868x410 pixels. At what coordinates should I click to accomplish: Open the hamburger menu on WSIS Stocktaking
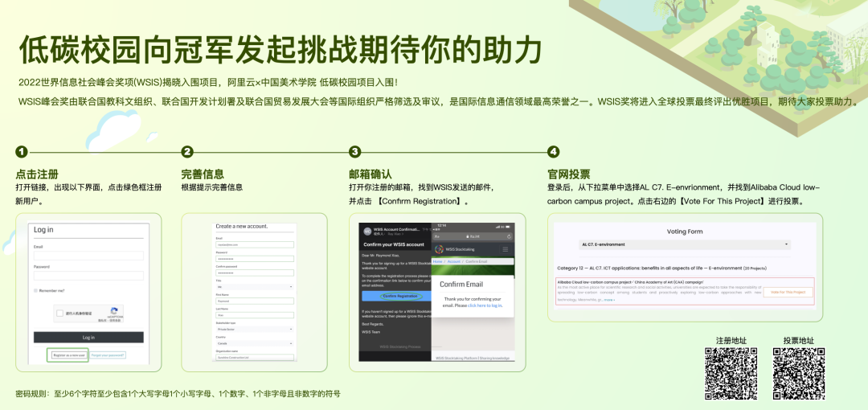[506, 249]
